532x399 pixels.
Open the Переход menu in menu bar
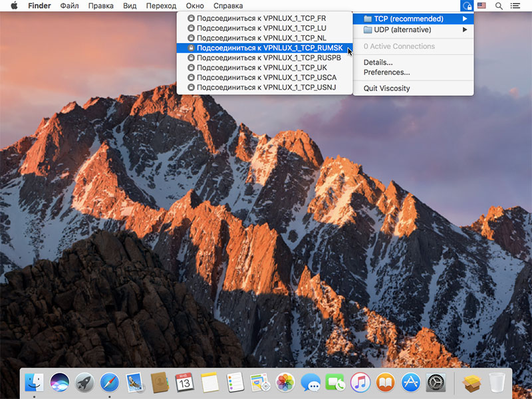161,6
